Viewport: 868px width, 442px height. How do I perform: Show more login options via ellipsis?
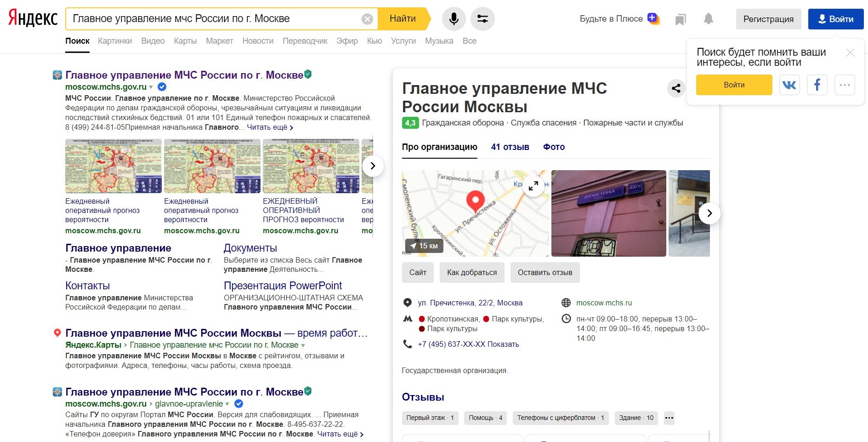845,85
